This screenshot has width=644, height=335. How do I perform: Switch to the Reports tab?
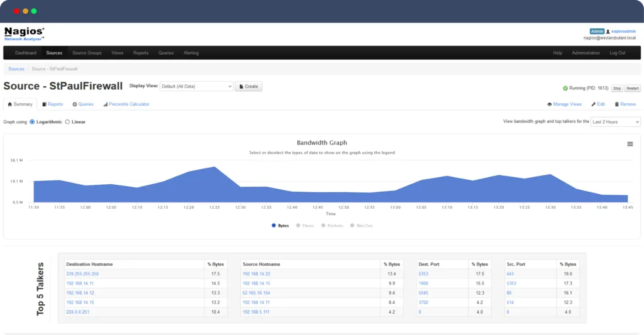pos(53,104)
